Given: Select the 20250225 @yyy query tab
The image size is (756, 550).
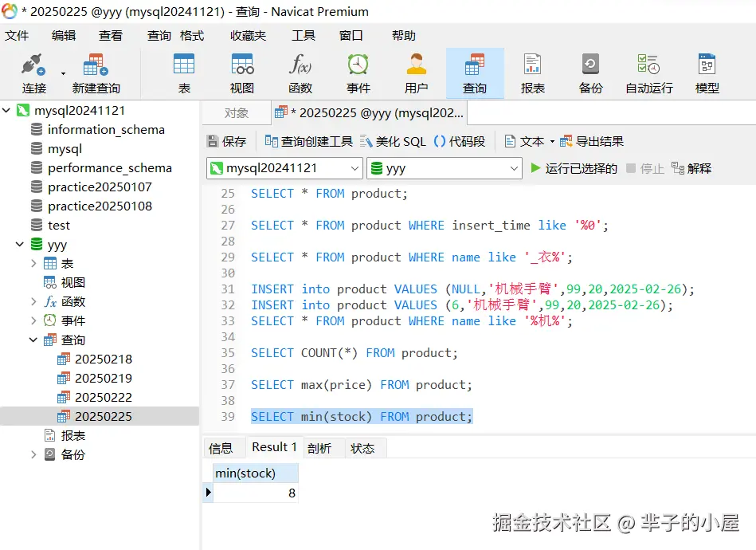Looking at the screenshot, I should tap(370, 113).
